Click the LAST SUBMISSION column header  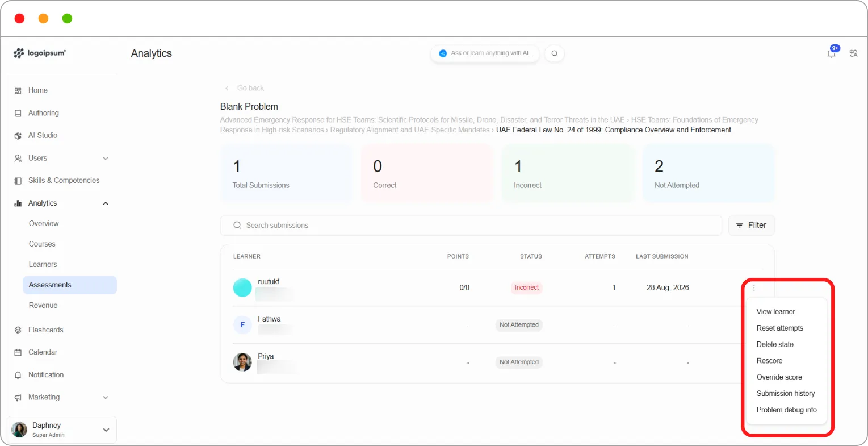(662, 257)
